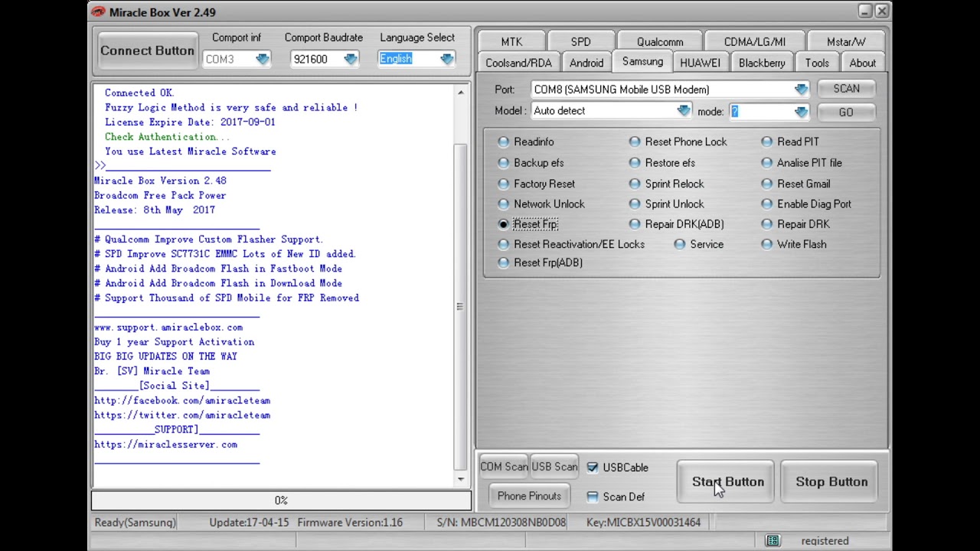Click the GO button
Viewport: 980px width, 551px height.
(x=846, y=112)
